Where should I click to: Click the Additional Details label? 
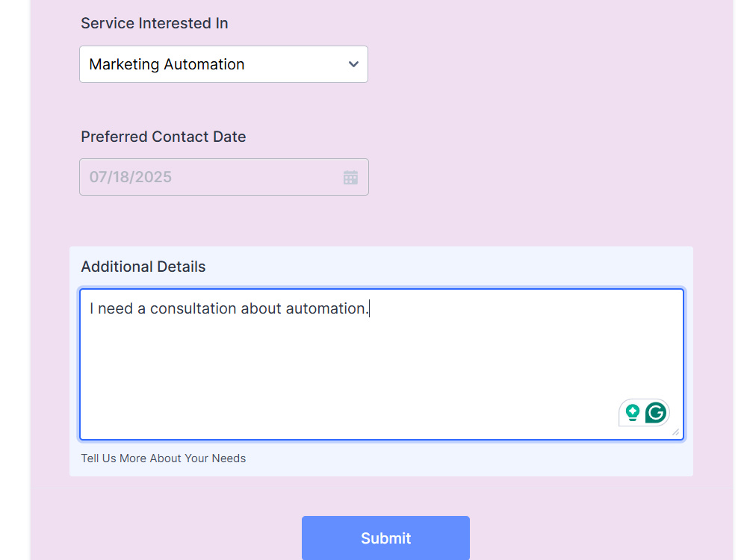click(x=143, y=267)
